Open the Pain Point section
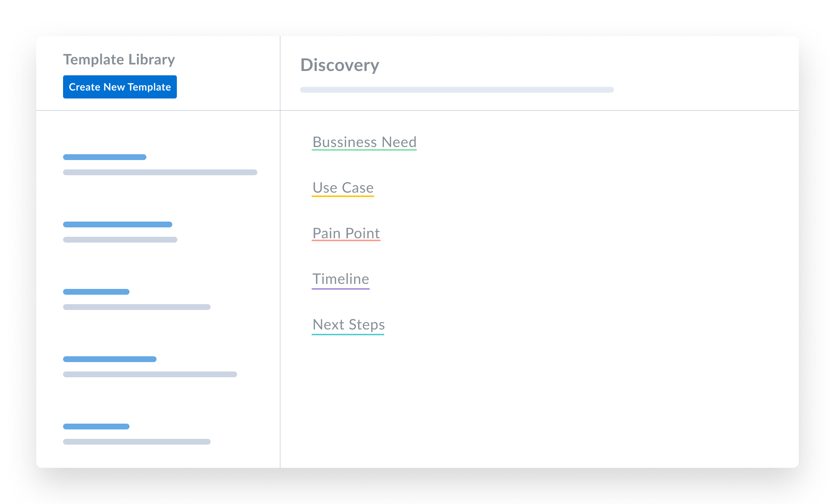The width and height of the screenshot is (835, 504). (346, 234)
